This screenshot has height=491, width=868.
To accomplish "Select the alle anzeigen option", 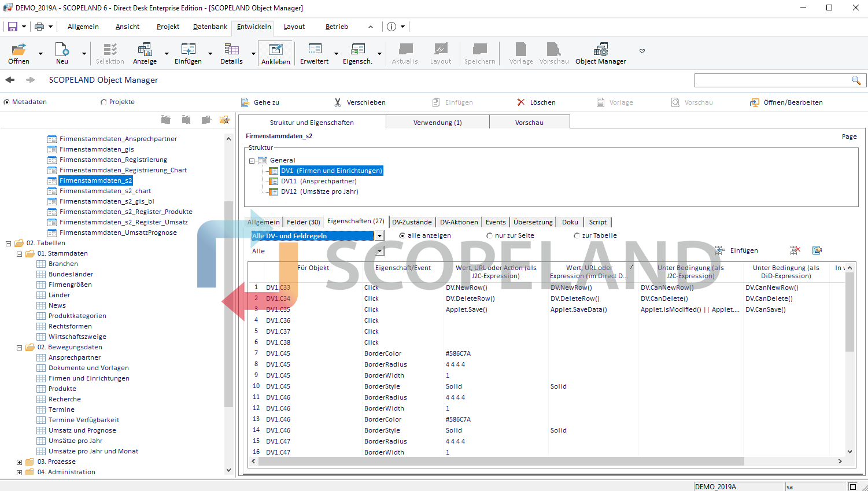I will pos(402,235).
